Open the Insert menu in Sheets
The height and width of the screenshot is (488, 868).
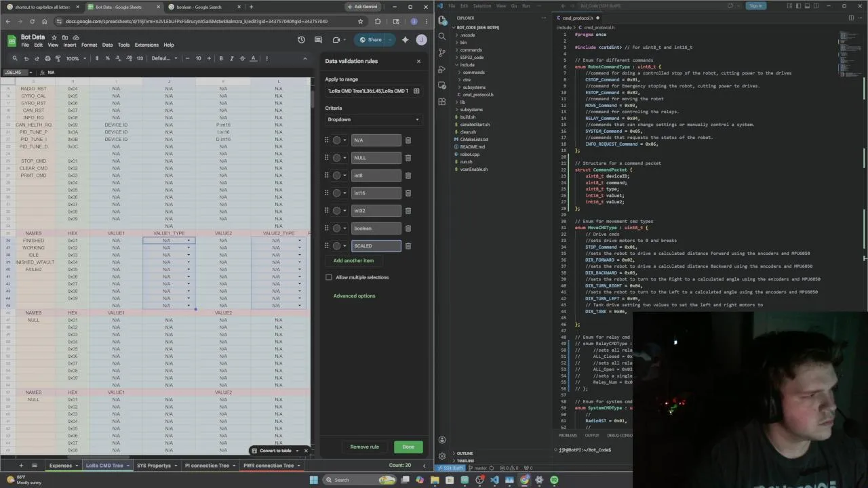(x=70, y=45)
